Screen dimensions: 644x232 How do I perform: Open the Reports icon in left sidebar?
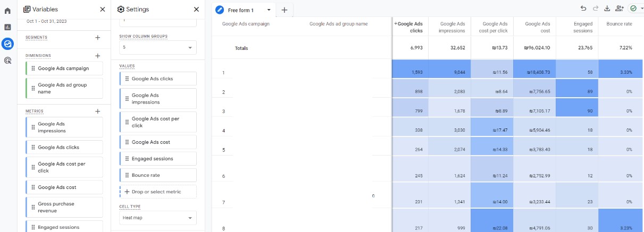click(7, 27)
